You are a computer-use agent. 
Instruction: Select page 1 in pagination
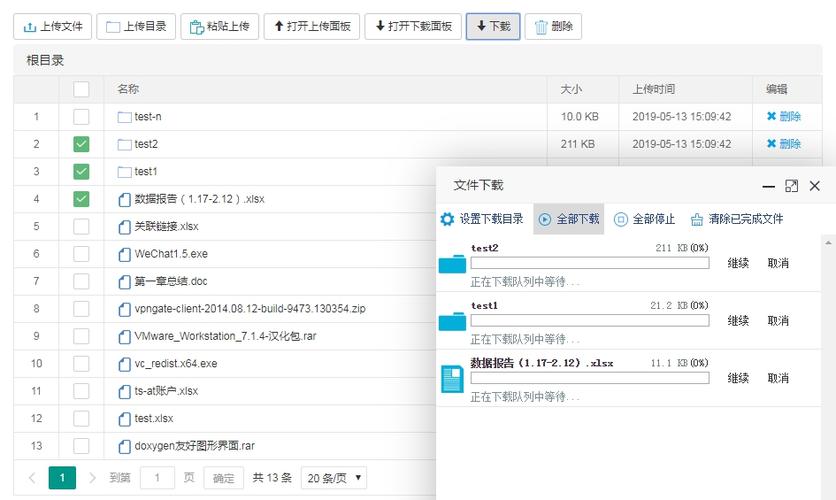pyautogui.click(x=62, y=478)
